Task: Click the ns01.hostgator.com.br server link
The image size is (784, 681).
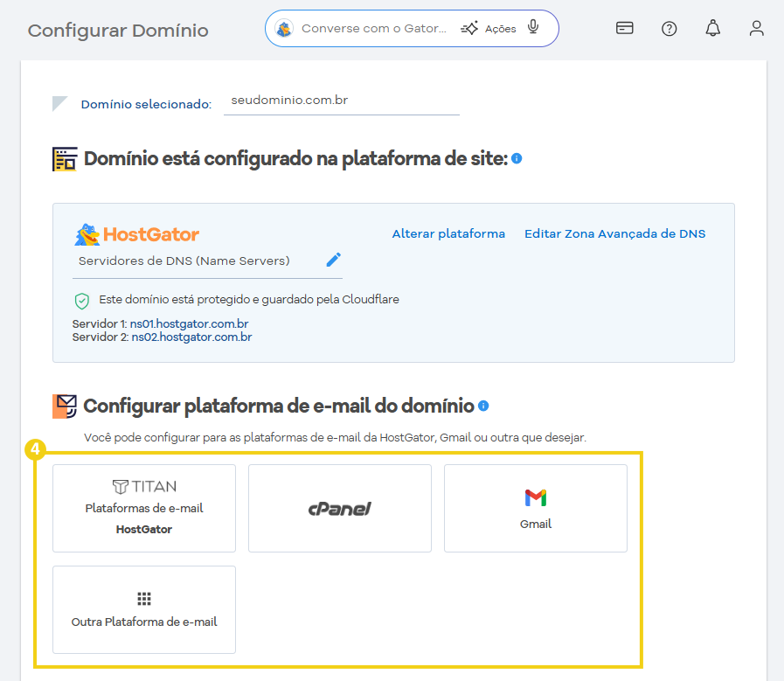Action: pyautogui.click(x=189, y=323)
